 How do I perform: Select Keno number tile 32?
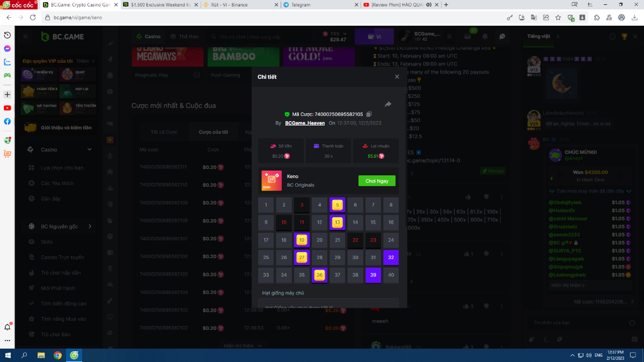(x=391, y=257)
